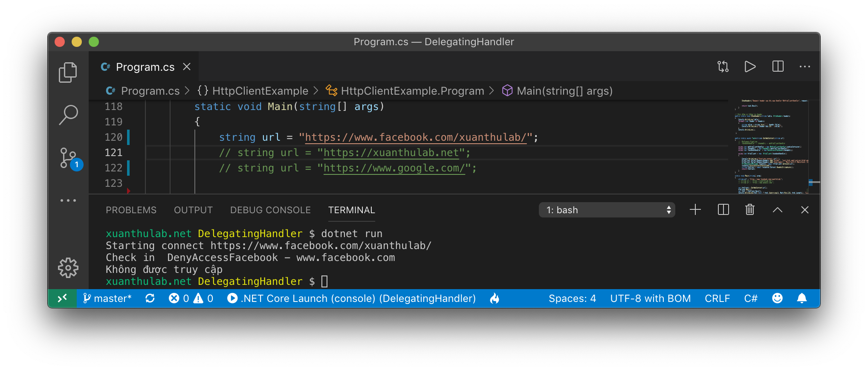Switch to the PROBLEMS panel tab
This screenshot has width=868, height=371.
pyautogui.click(x=131, y=210)
